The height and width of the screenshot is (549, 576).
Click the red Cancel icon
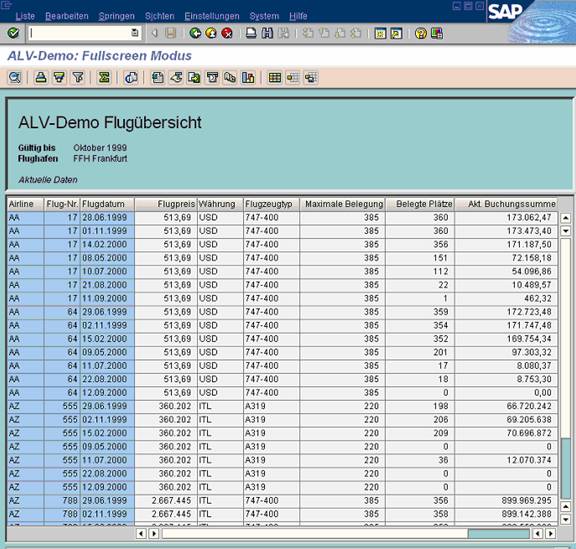point(227,33)
